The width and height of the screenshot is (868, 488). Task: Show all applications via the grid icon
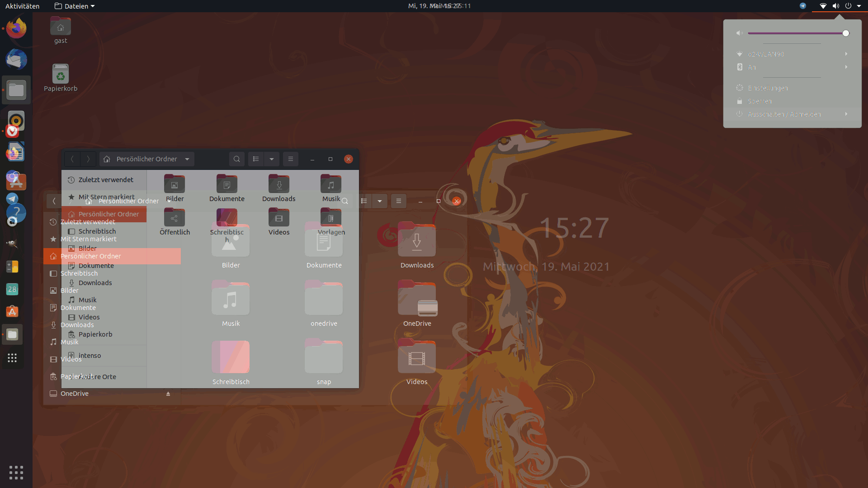click(16, 472)
